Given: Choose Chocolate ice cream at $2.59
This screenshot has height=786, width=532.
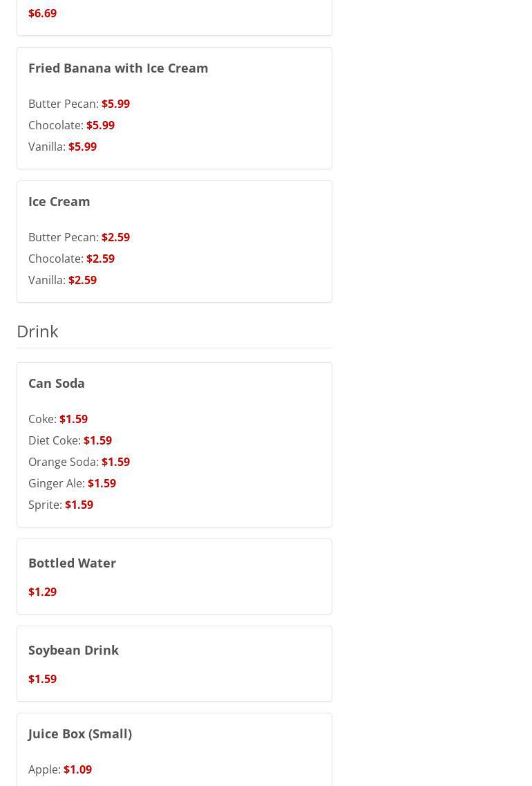Looking at the screenshot, I should (x=71, y=259).
